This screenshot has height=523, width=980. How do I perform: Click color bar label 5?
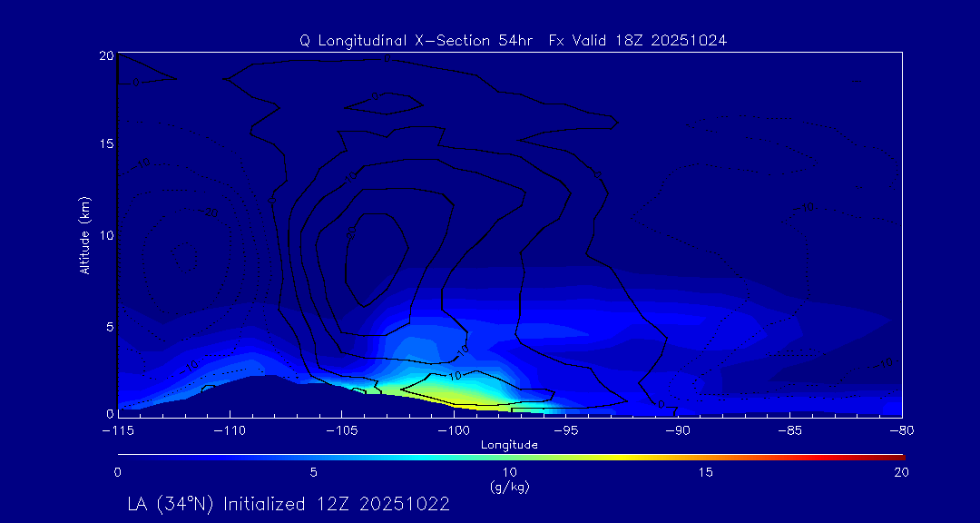coord(314,473)
